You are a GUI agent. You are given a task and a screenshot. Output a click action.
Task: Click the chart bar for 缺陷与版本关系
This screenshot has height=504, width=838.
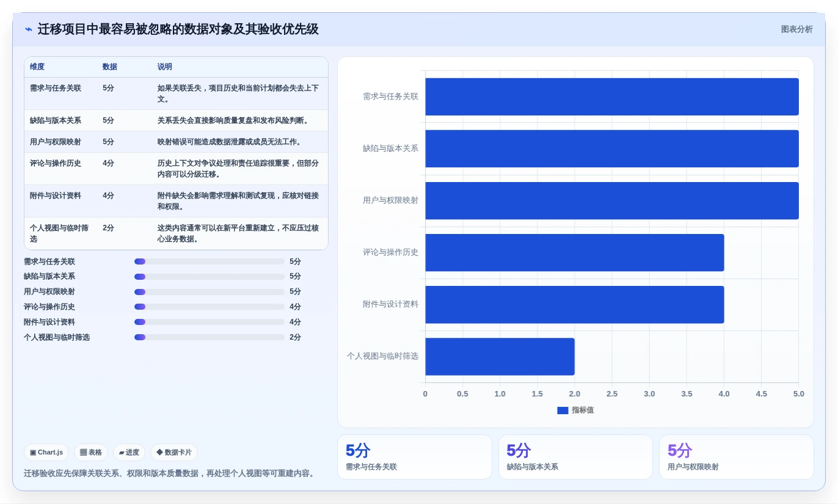(612, 148)
